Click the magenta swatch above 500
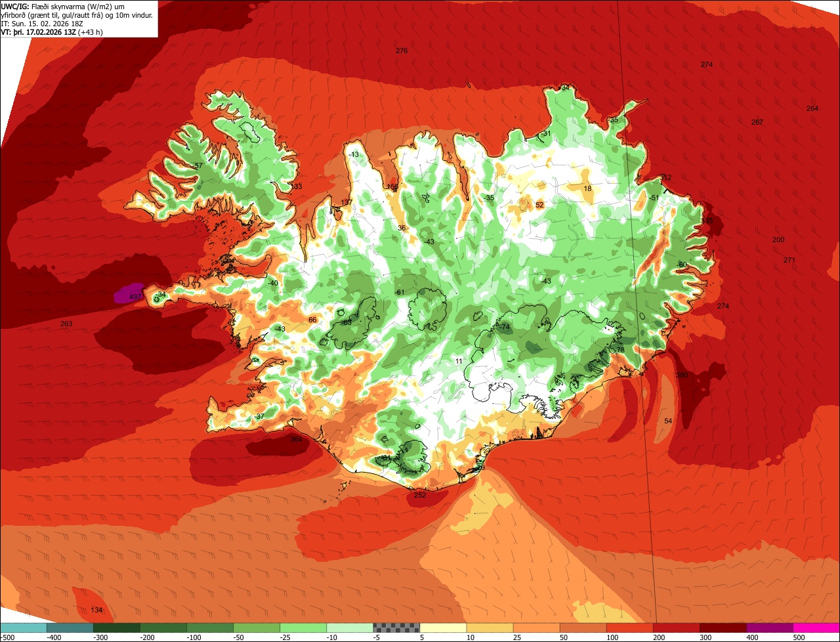This screenshot has width=840, height=642. click(x=816, y=628)
